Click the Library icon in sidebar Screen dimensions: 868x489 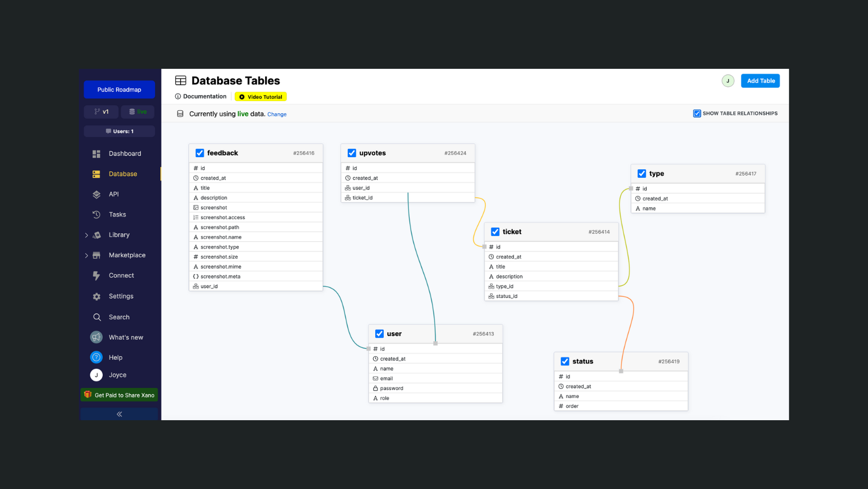pos(97,235)
